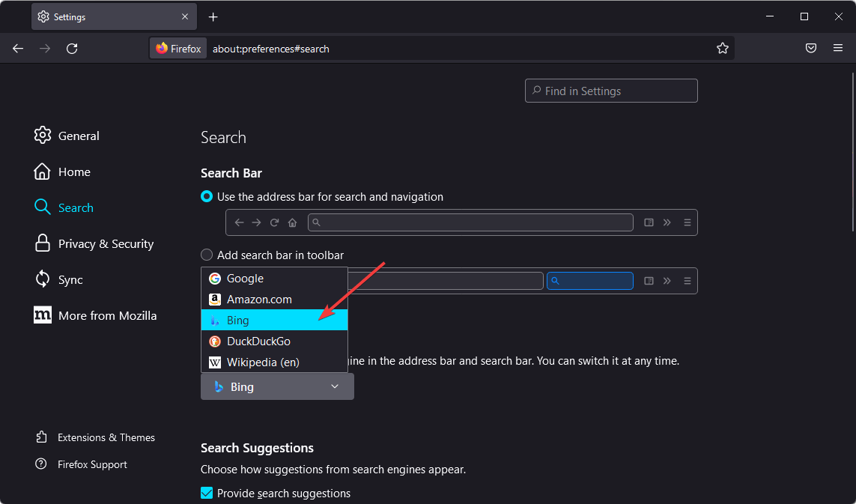The height and width of the screenshot is (504, 856).
Task: Open Extensions & Themes link
Action: coord(106,437)
